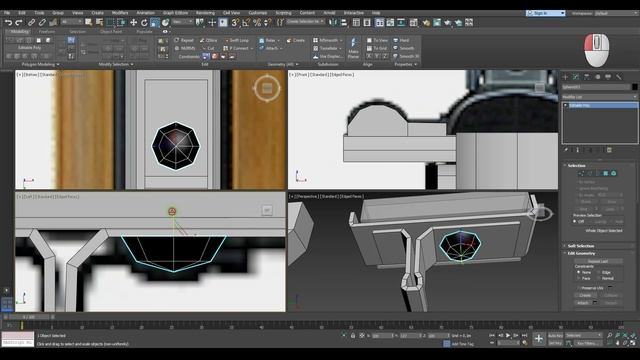
Task: Open the Motion command panel tab
Action: coord(598,77)
